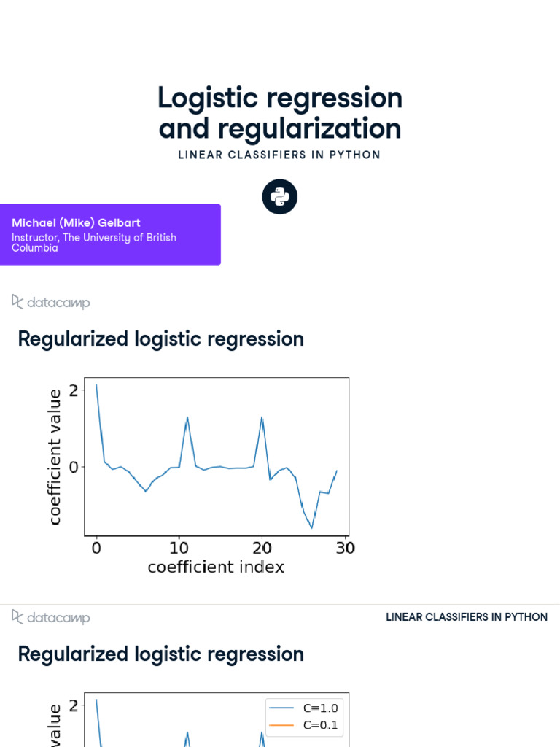Viewport: 560px width, 747px height.
Task: Click the "LINEAR CLASSIFIERS IN PYTHON" right-side page header
Action: tap(467, 617)
